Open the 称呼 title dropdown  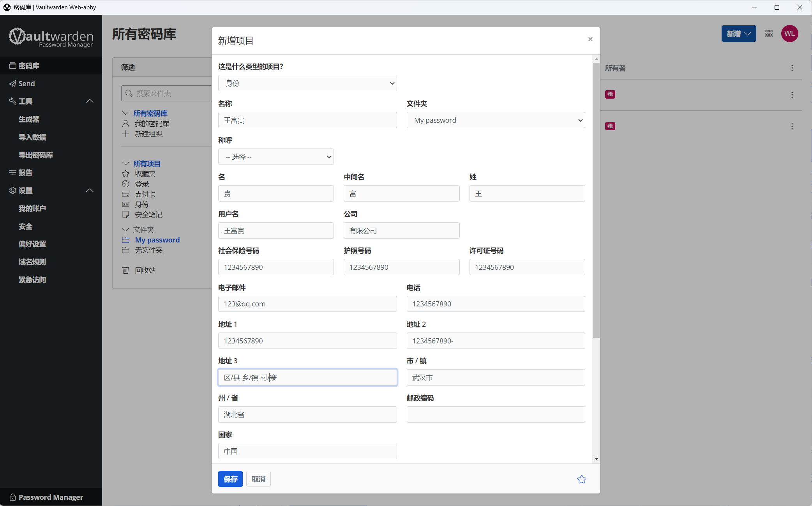276,157
